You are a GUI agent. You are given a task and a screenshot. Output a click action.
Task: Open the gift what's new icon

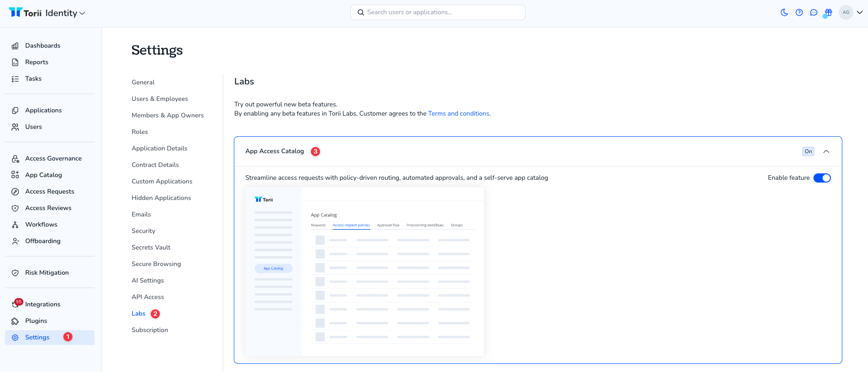pyautogui.click(x=828, y=12)
